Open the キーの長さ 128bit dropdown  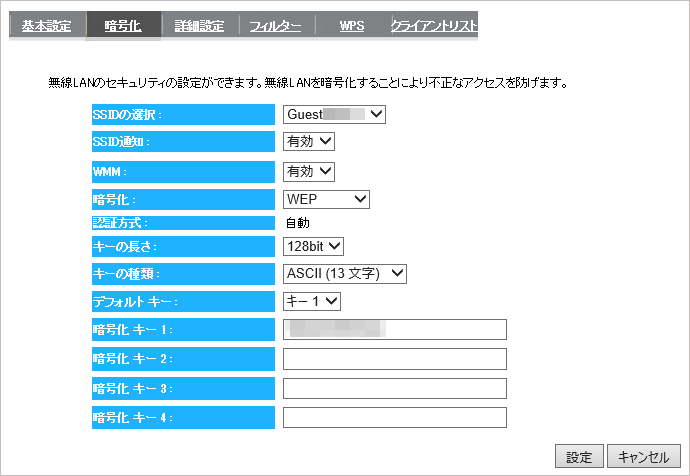(313, 246)
